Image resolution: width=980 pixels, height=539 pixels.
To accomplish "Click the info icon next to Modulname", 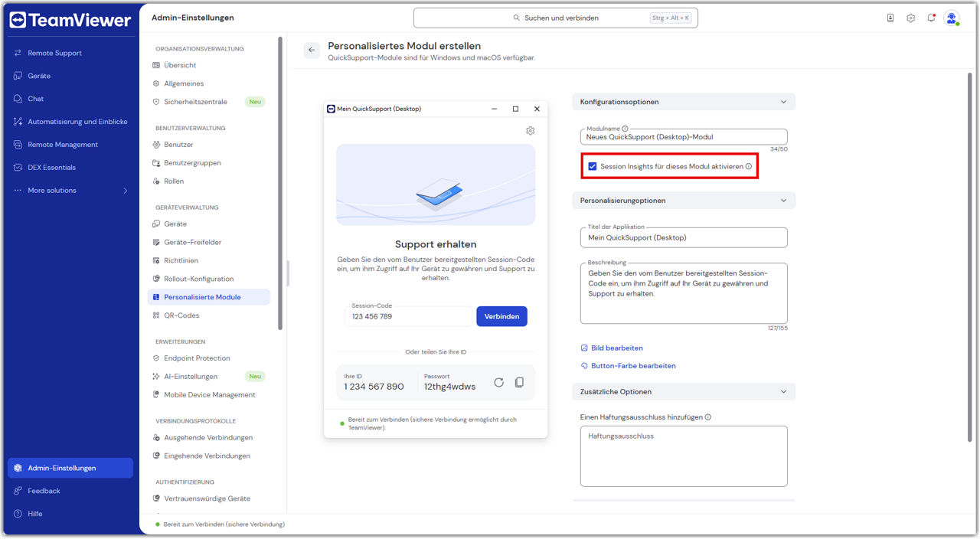I will [625, 129].
